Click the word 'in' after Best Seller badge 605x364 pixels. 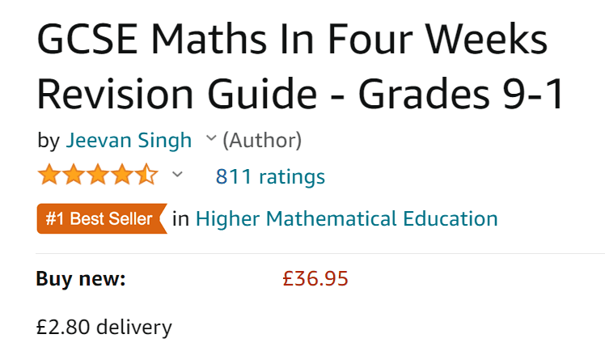(180, 219)
